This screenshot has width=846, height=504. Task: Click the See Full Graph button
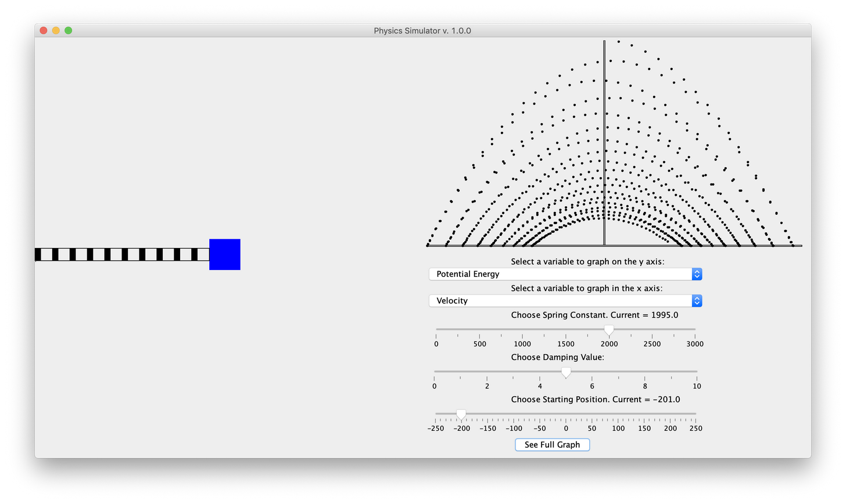pyautogui.click(x=552, y=445)
